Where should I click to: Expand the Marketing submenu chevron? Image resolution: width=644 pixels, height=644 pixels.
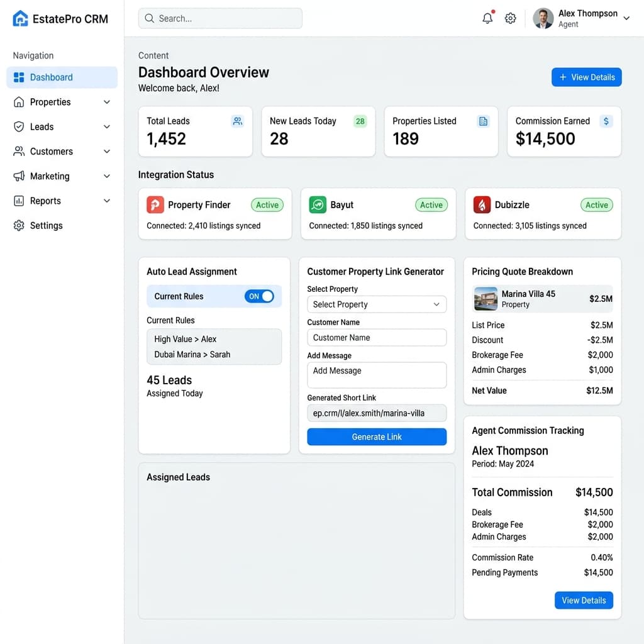click(x=107, y=176)
